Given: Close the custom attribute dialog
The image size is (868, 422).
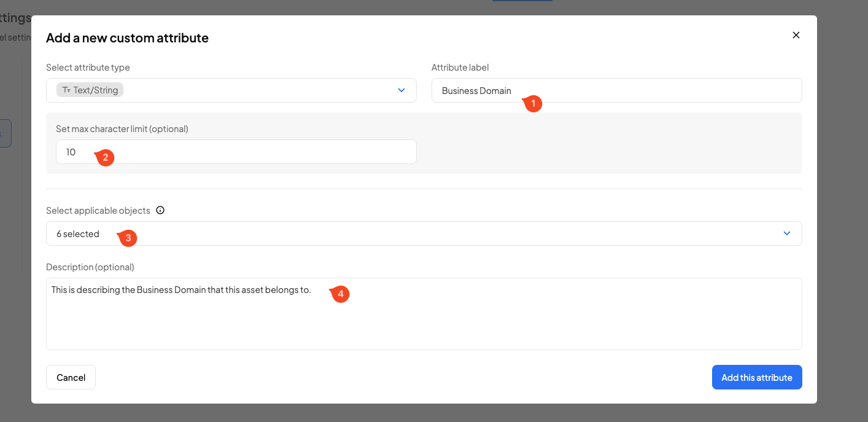Looking at the screenshot, I should pyautogui.click(x=796, y=35).
